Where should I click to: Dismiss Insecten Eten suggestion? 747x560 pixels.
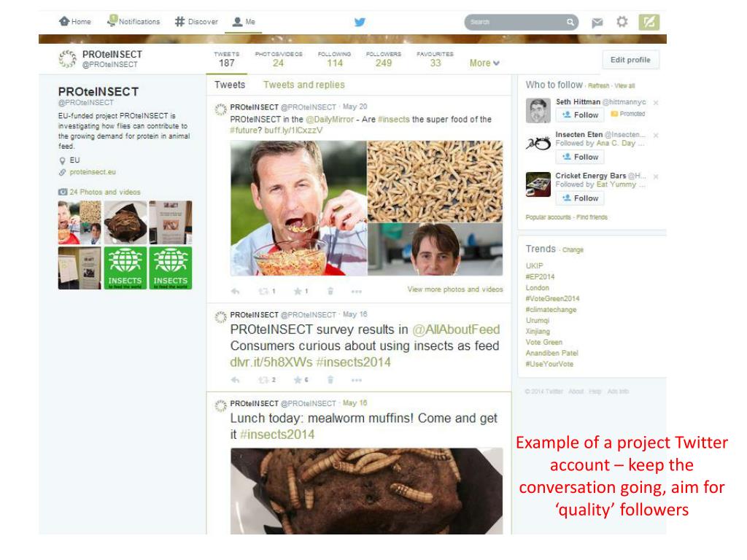tap(656, 135)
